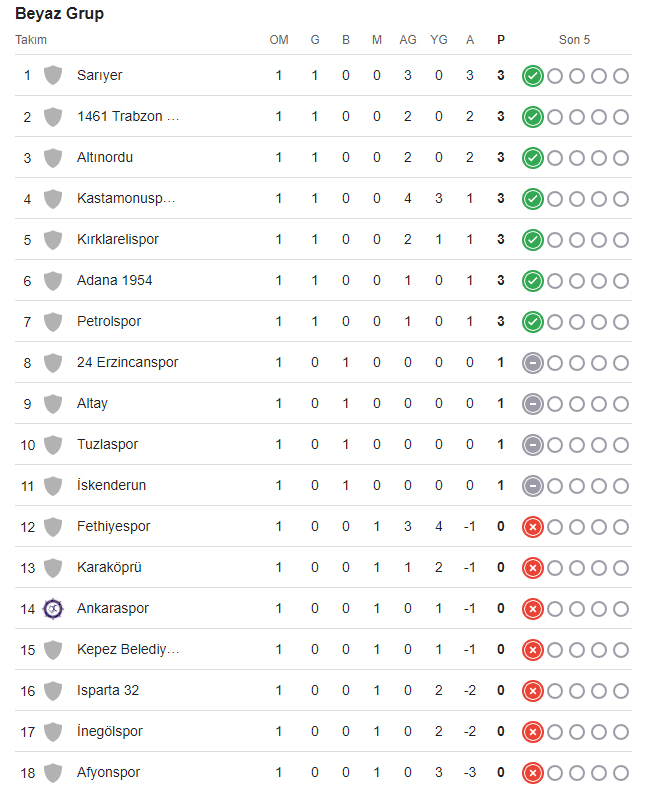Click the shield crest beside Altınordu
657x787 pixels.
pos(53,158)
